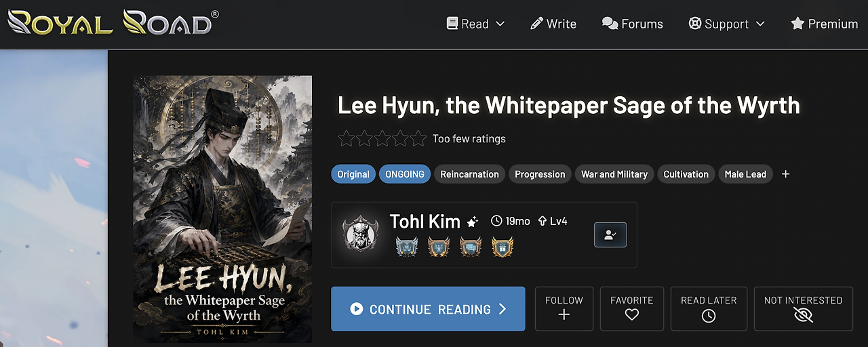Click the first silver author badge
Screen dimensions: 868x347
pos(407,247)
